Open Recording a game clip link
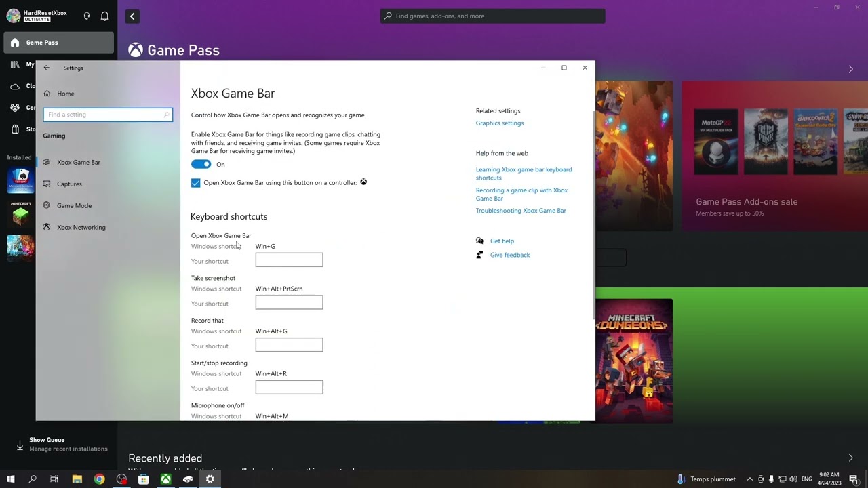The height and width of the screenshot is (488, 868). coord(521,195)
